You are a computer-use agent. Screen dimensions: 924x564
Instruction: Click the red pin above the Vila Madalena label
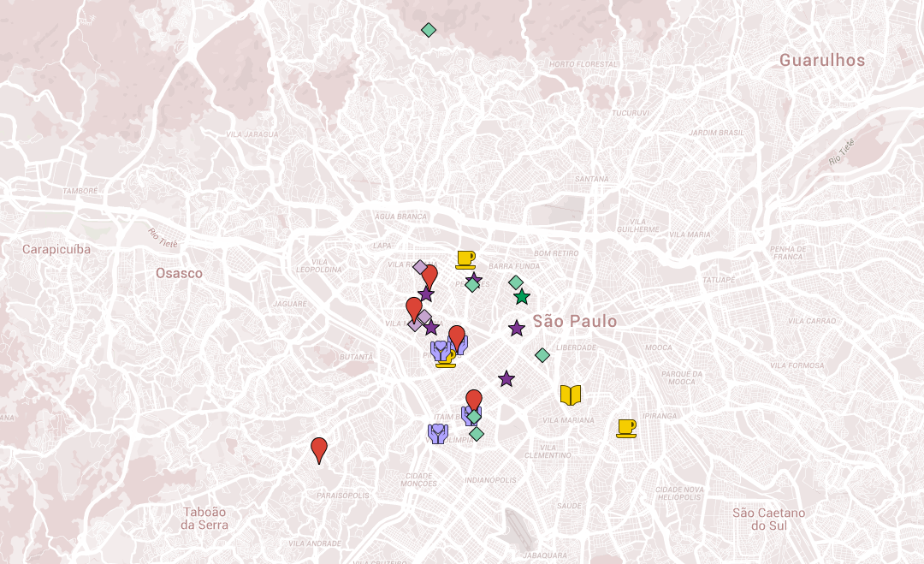click(x=414, y=311)
